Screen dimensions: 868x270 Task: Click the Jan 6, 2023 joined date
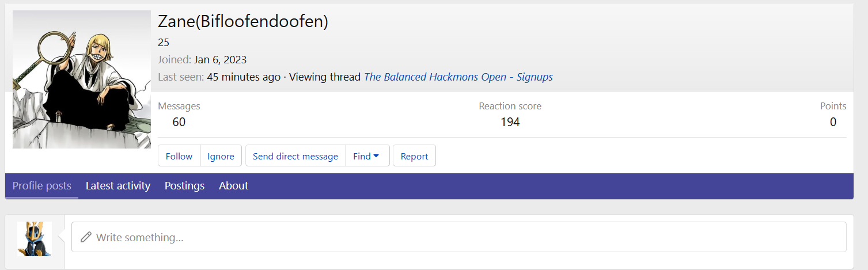221,60
